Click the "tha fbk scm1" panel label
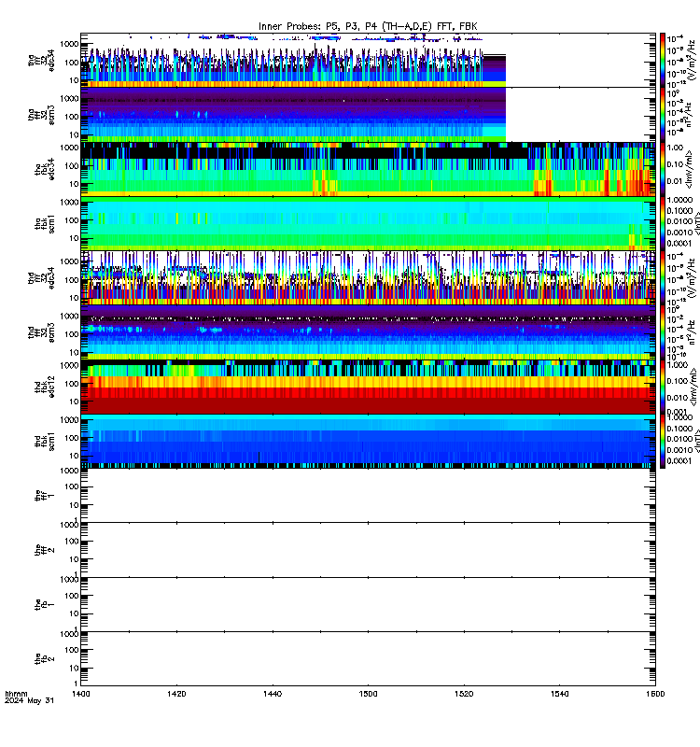 45,223
